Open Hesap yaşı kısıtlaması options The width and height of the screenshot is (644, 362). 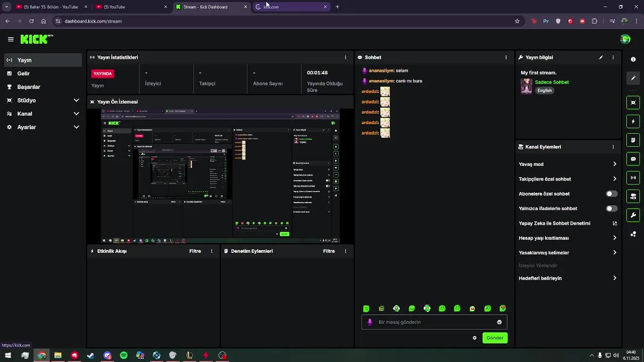click(568, 238)
